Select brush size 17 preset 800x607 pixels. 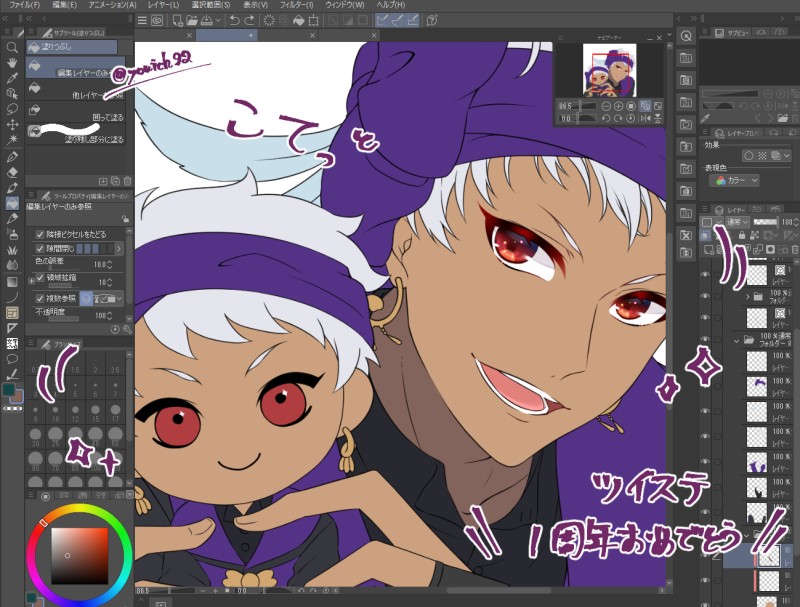115,412
